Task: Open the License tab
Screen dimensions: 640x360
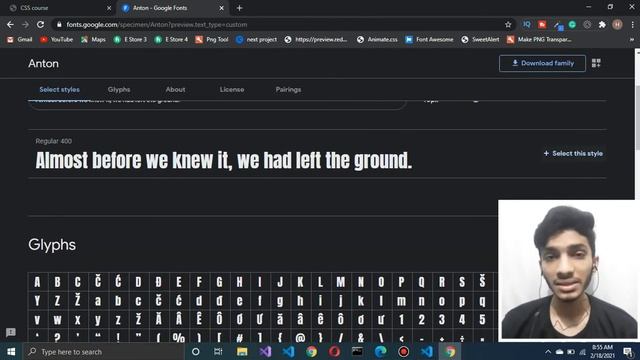Action: [x=232, y=89]
